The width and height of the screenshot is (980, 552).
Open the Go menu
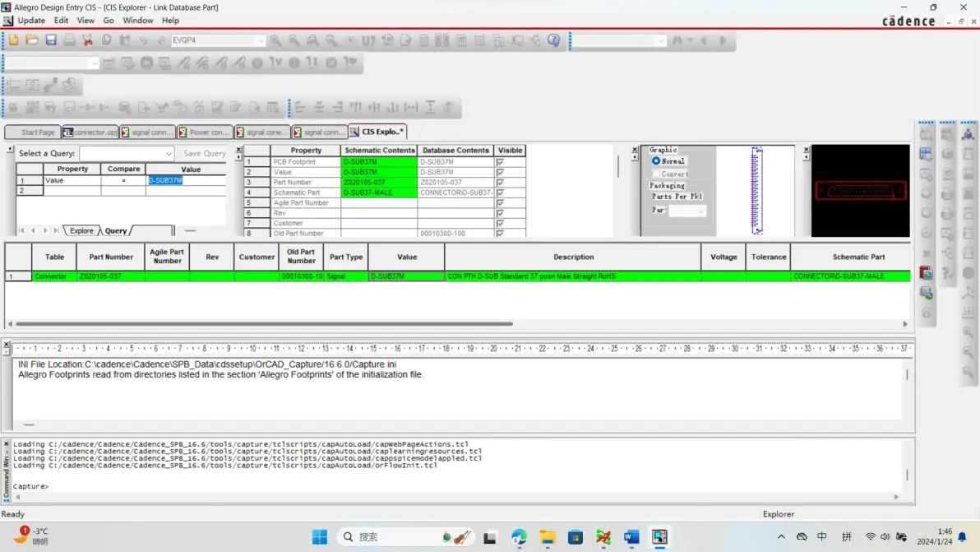pos(109,21)
